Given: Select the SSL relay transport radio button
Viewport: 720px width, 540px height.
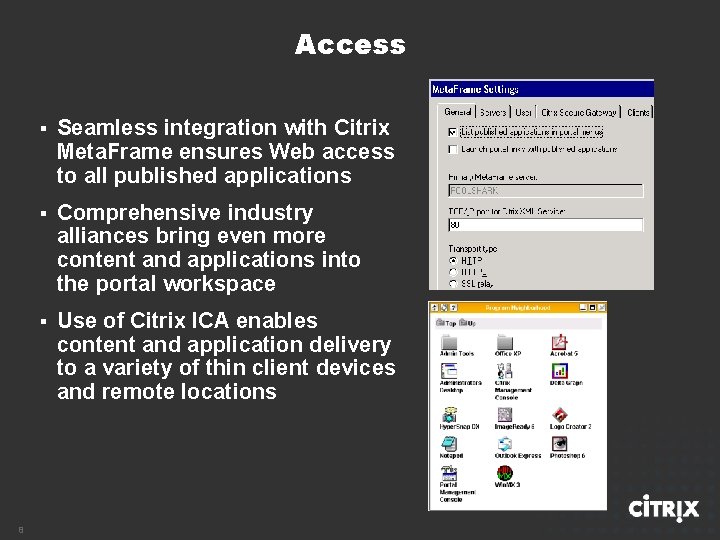Looking at the screenshot, I should (453, 284).
